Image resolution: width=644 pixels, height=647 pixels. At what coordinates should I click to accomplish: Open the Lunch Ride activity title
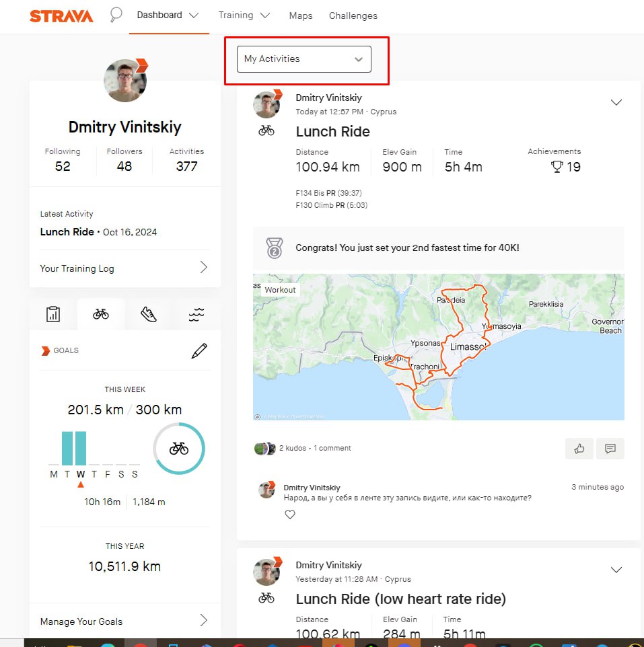click(x=332, y=131)
